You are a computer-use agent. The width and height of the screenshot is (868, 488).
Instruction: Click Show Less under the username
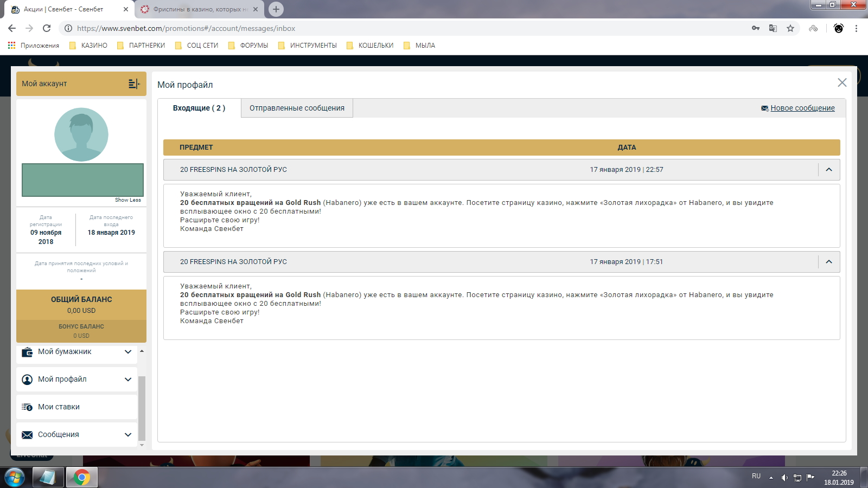[128, 200]
